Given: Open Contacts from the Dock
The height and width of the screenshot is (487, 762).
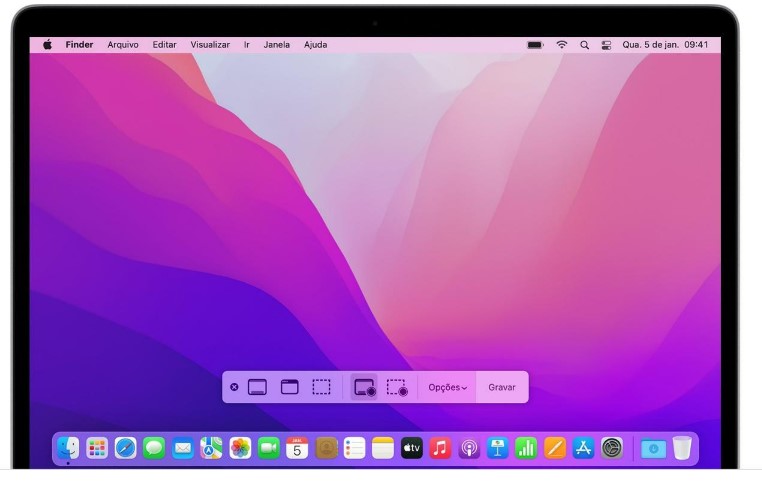Looking at the screenshot, I should pos(326,448).
